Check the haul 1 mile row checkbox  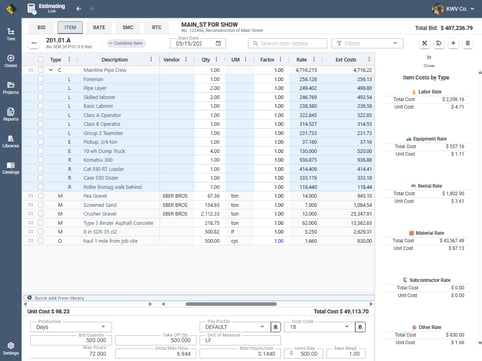pos(41,241)
